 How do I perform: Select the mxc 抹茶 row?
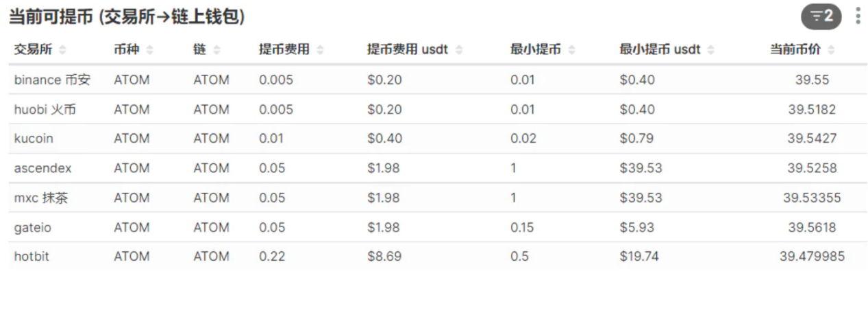click(40, 198)
